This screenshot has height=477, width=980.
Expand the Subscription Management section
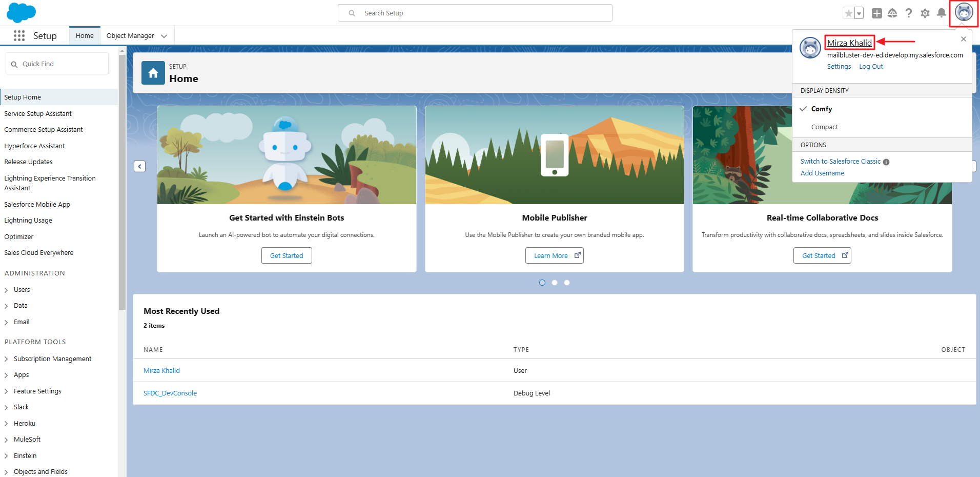point(6,359)
